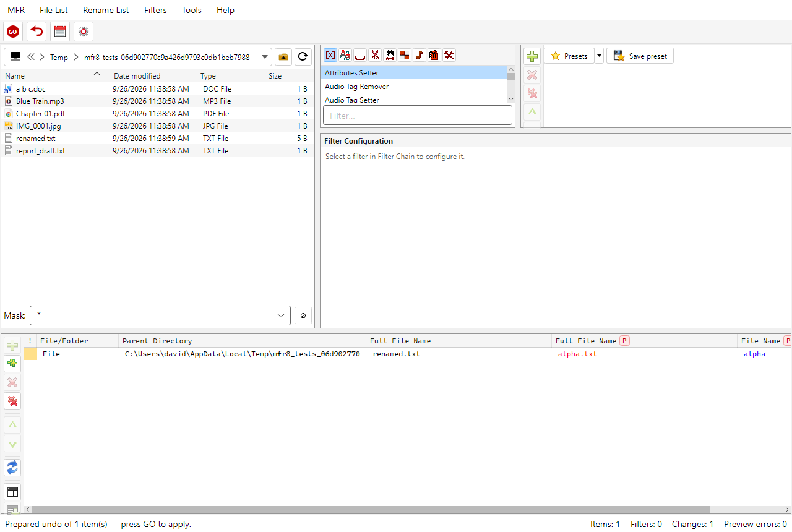Screen dimensions: 792x532
Task: Click the red GO button
Action: click(x=13, y=32)
